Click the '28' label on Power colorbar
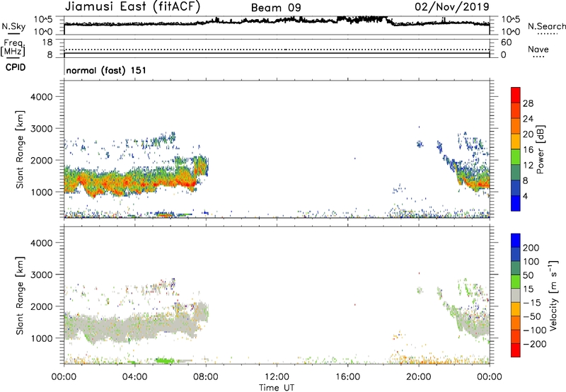 [528, 103]
